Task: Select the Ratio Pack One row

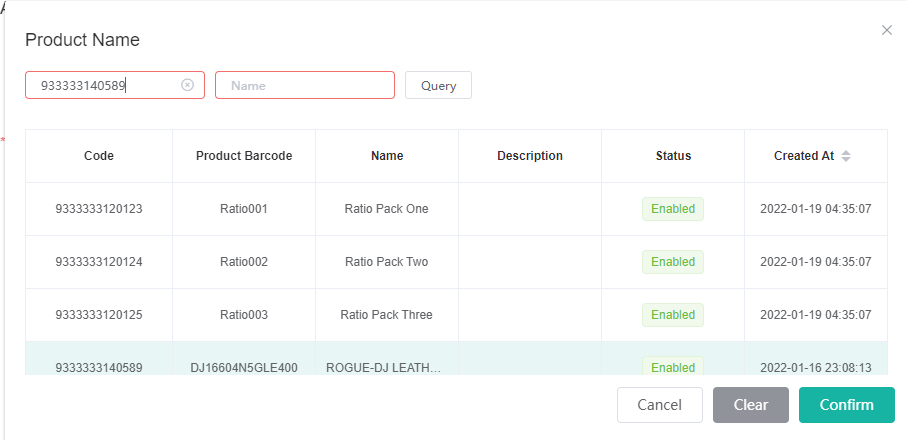Action: [386, 209]
